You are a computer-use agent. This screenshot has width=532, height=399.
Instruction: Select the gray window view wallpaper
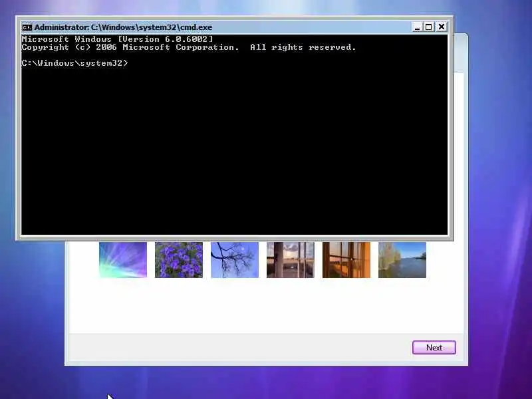click(x=291, y=260)
